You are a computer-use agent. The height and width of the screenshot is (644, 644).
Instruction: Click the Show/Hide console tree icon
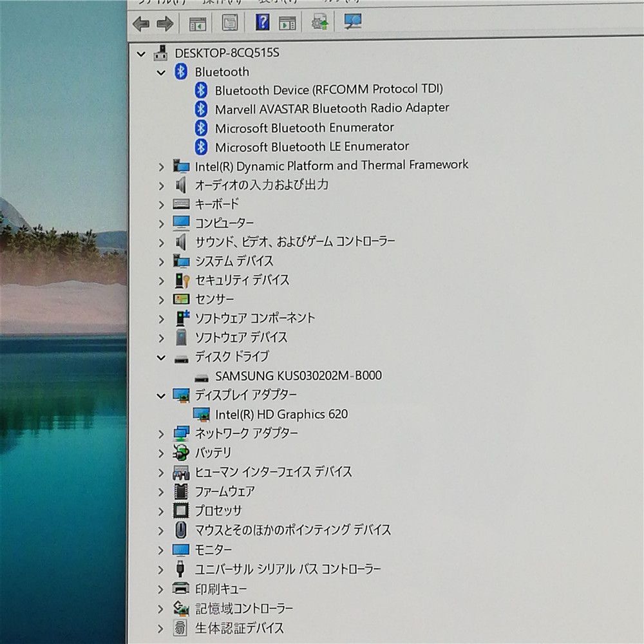tap(196, 23)
